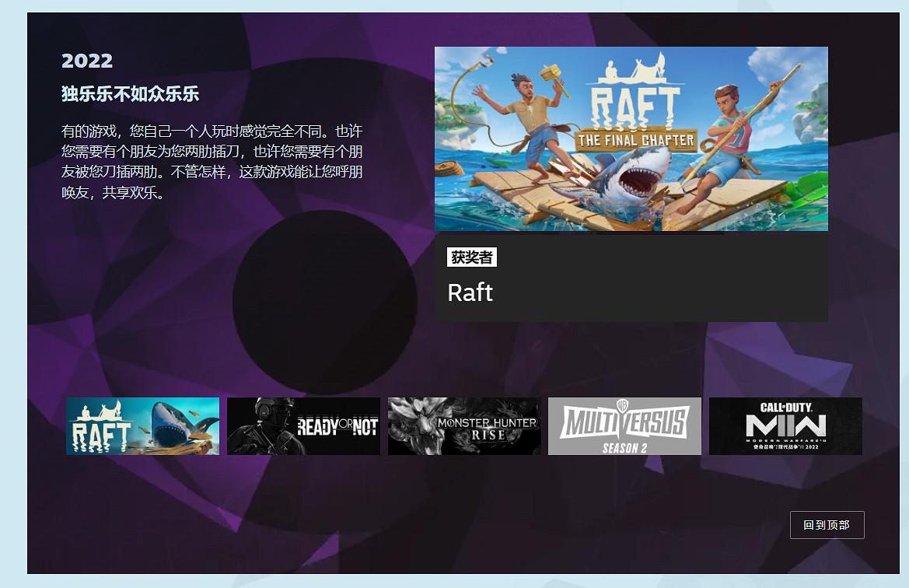This screenshot has width=909, height=588.
Task: Click the Raft winner title link
Action: click(x=470, y=293)
